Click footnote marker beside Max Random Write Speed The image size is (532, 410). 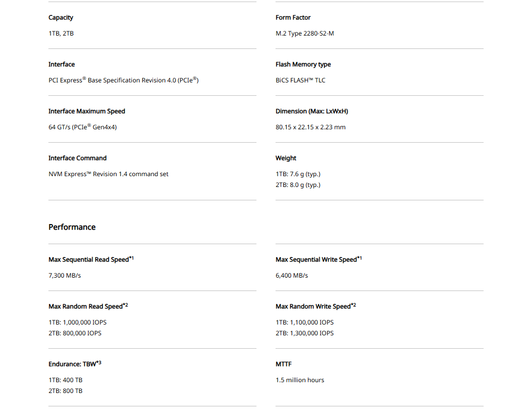coord(353,305)
